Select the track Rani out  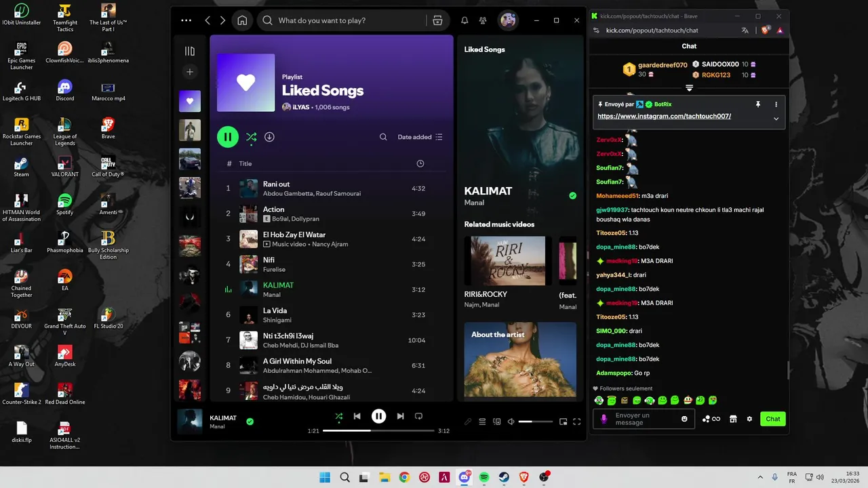click(332, 188)
